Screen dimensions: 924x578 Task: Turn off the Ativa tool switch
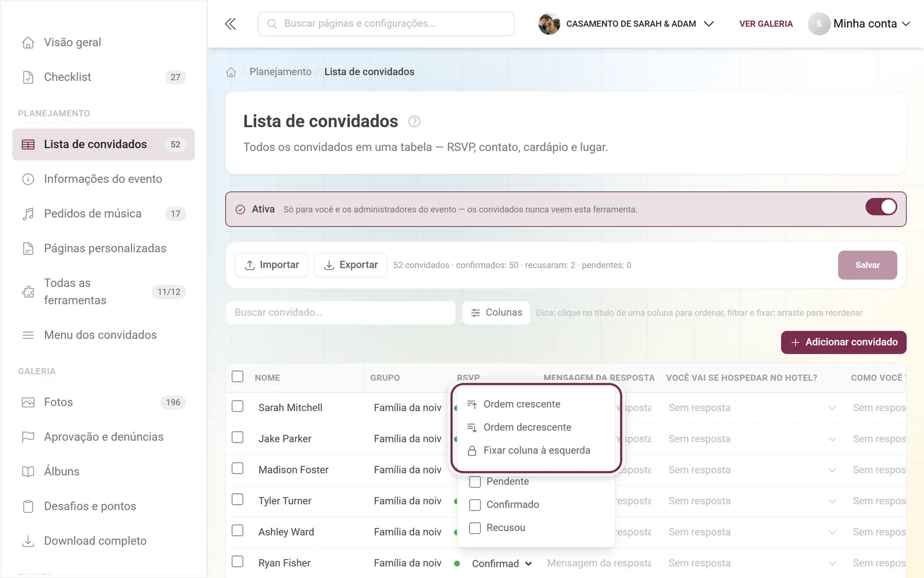881,207
